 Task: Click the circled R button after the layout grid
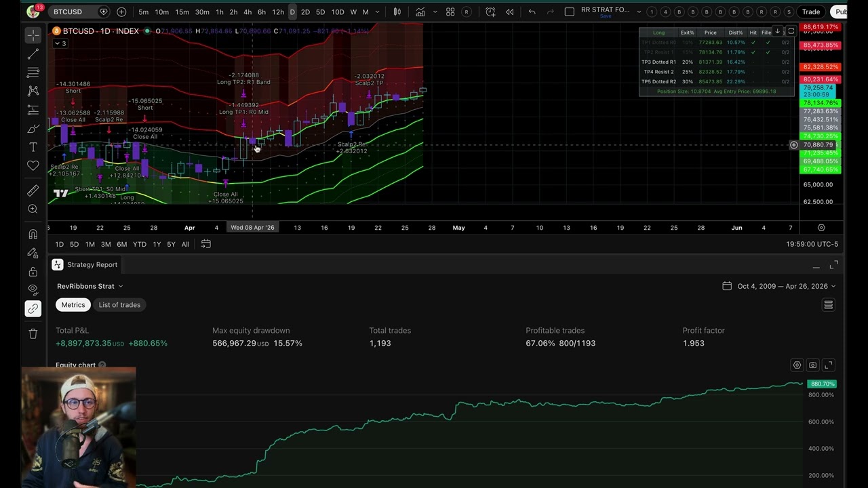467,12
